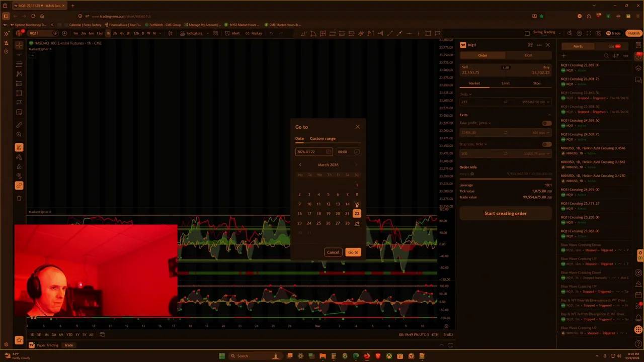This screenshot has height=362, width=644.
Task: Expand the Units dropdown label
Action: 465,94
